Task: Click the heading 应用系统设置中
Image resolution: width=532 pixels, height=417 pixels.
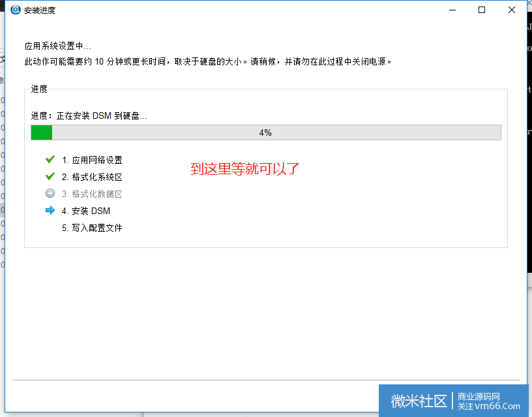Action: [x=57, y=46]
